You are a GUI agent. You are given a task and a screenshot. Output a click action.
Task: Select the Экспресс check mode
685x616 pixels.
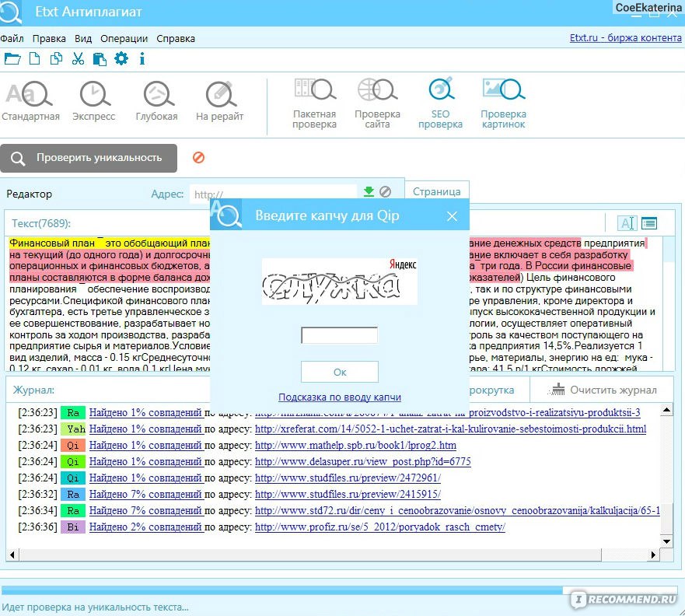(94, 101)
